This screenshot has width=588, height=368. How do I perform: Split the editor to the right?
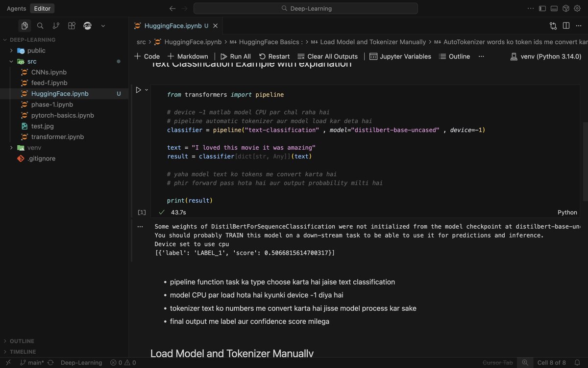[x=566, y=26]
